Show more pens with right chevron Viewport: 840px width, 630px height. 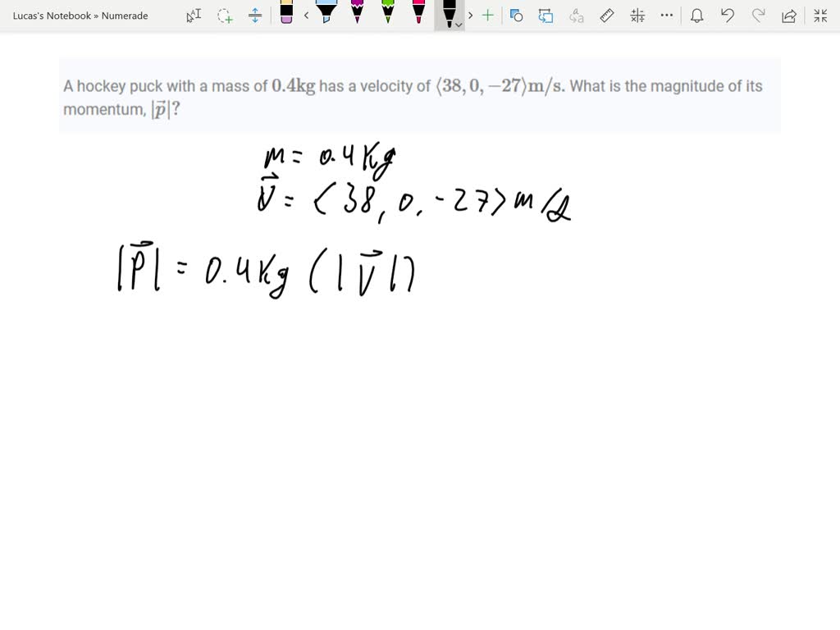(x=470, y=16)
